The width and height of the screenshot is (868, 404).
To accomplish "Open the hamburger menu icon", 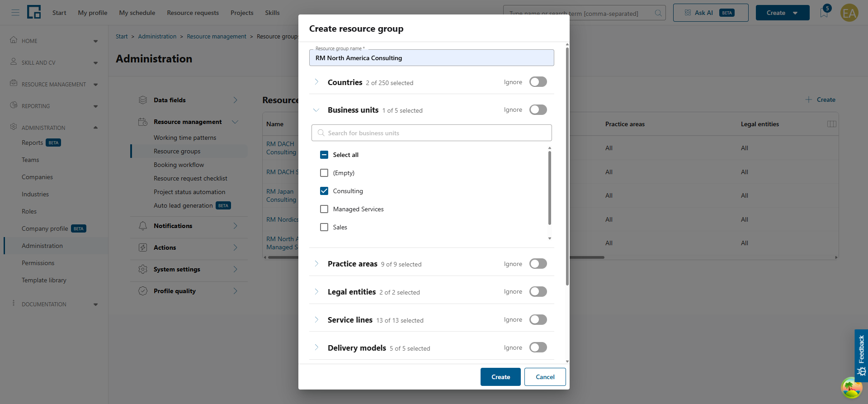I will [15, 13].
